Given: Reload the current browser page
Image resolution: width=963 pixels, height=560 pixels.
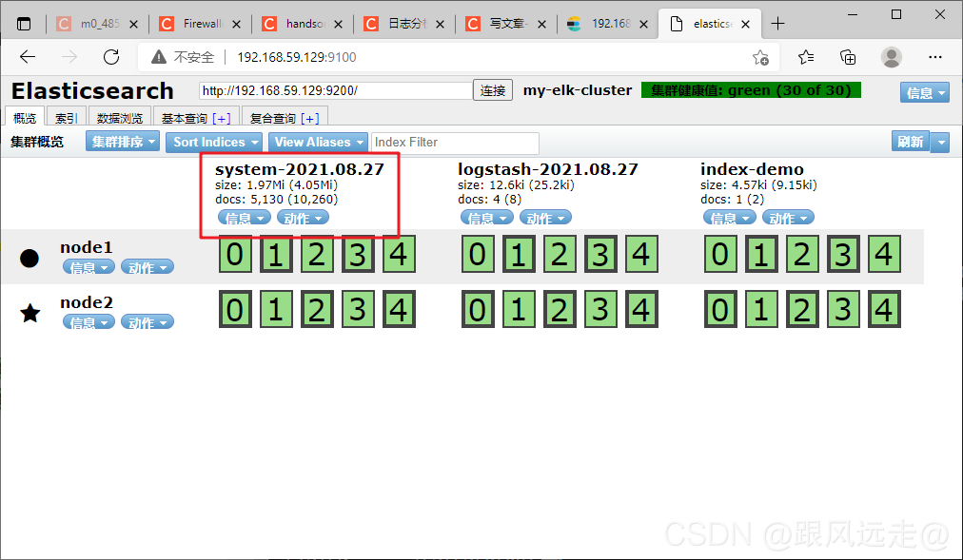Looking at the screenshot, I should coord(111,57).
